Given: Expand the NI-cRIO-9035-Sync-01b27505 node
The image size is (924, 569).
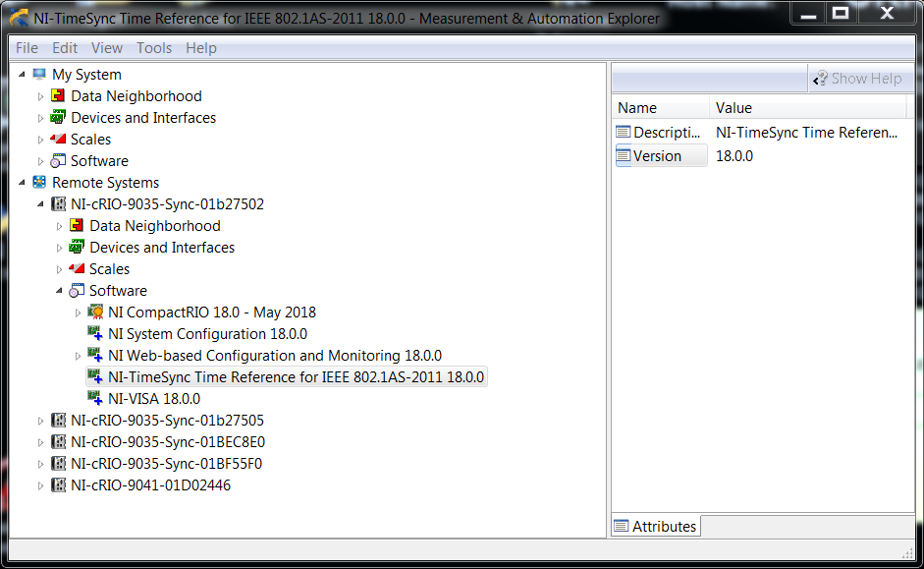Looking at the screenshot, I should (41, 421).
